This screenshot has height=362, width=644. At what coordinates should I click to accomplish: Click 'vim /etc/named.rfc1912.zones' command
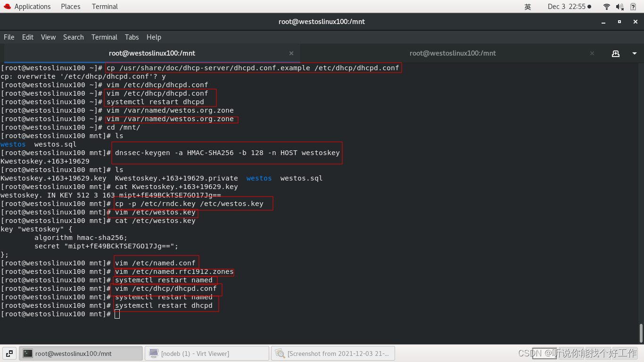pyautogui.click(x=174, y=271)
